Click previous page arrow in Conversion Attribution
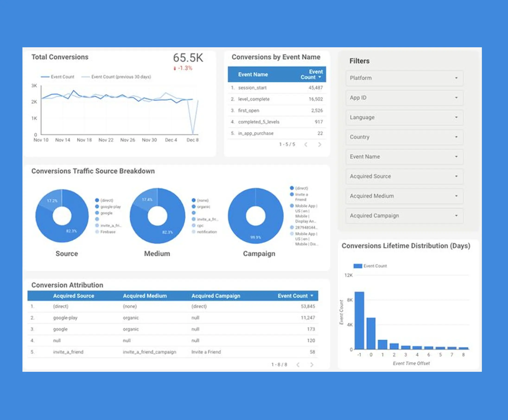The image size is (508, 420). point(298,365)
